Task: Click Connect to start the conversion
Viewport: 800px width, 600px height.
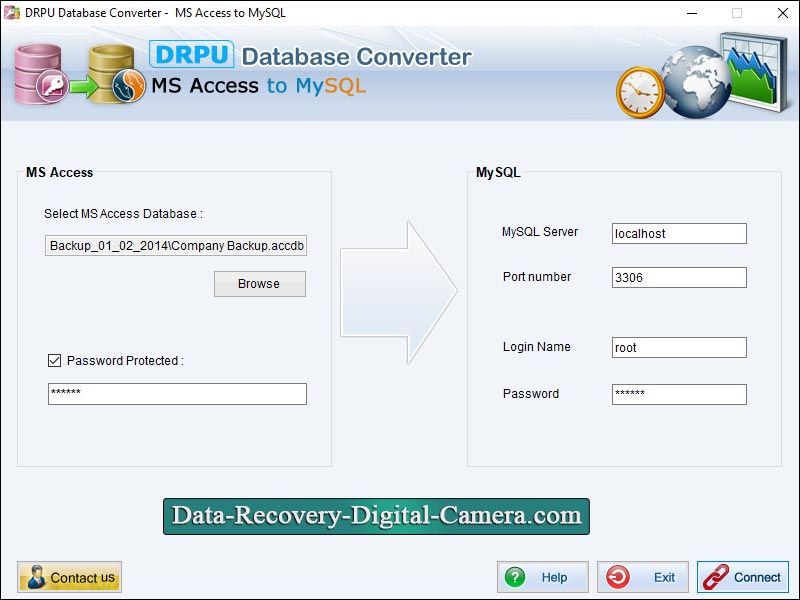Action: coord(743,577)
